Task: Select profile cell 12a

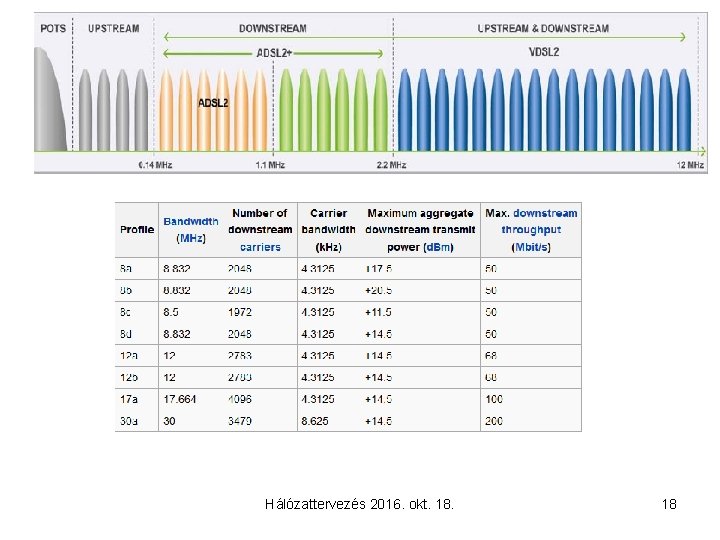Action: tap(129, 355)
